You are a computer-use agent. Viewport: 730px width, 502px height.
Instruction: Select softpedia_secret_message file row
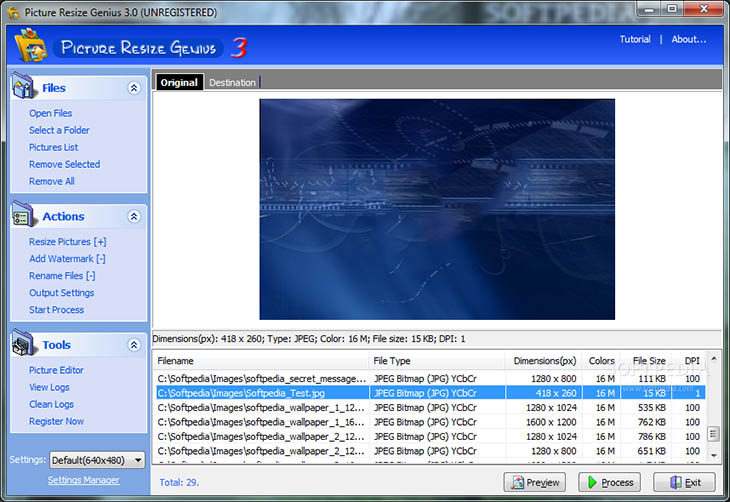(x=431, y=379)
